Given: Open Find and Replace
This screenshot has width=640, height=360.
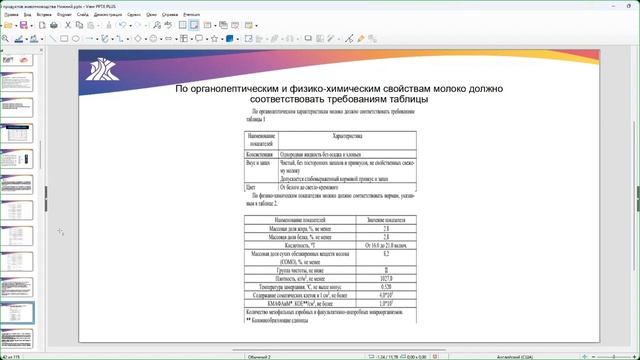Looking at the screenshot, I should 157,25.
